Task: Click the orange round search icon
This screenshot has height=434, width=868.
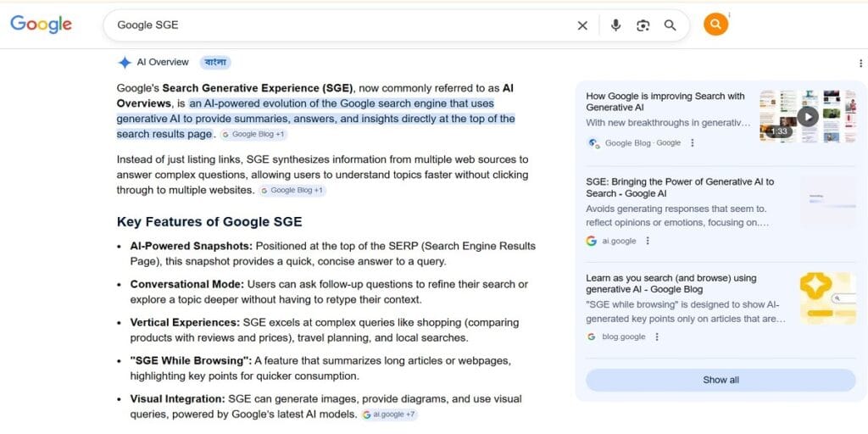Action: [715, 25]
